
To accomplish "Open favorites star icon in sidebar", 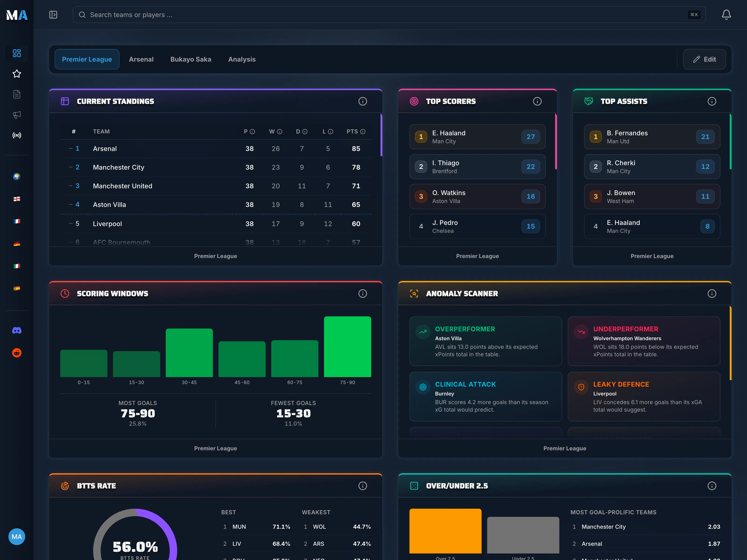I will [x=17, y=73].
